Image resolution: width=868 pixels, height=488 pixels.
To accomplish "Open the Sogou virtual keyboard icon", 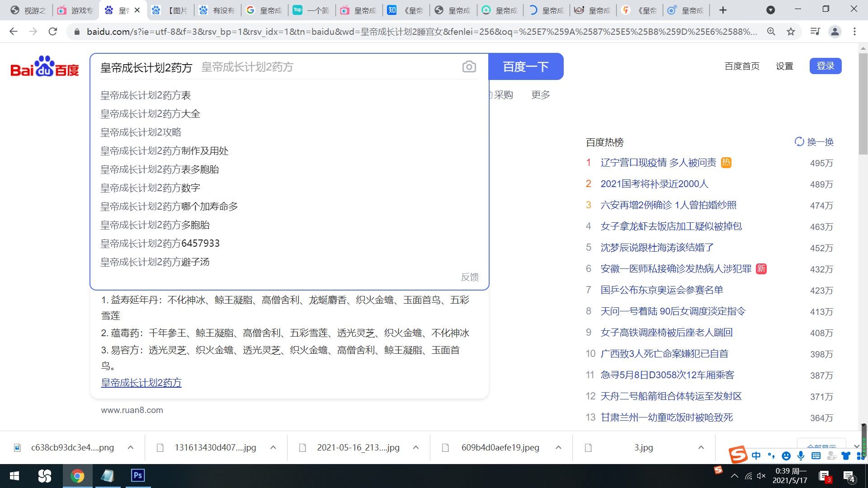I will pos(816,456).
